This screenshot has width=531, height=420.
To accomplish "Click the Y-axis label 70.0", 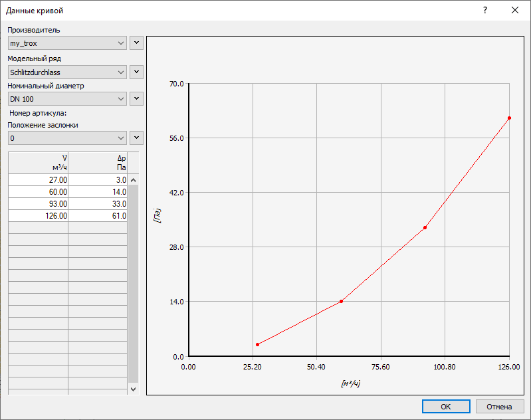I will tap(176, 84).
